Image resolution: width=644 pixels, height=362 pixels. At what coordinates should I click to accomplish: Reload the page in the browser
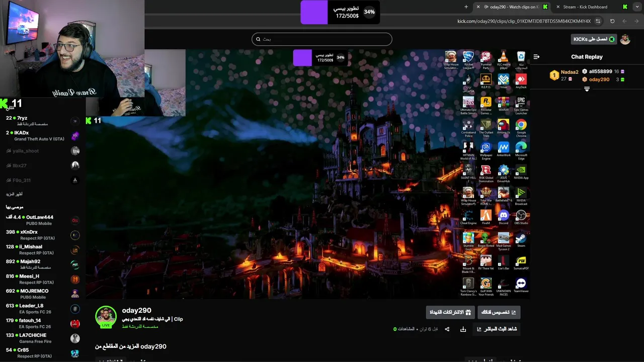pos(612,21)
